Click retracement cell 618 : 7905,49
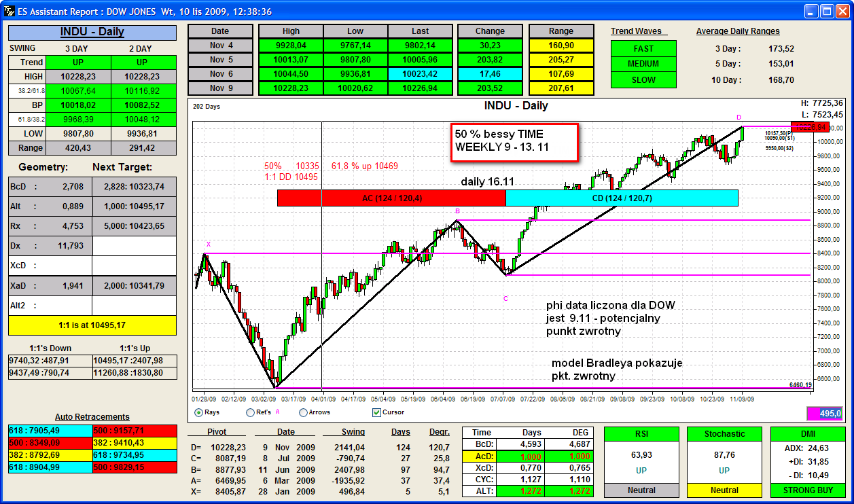This screenshot has width=854, height=504. coord(50,431)
